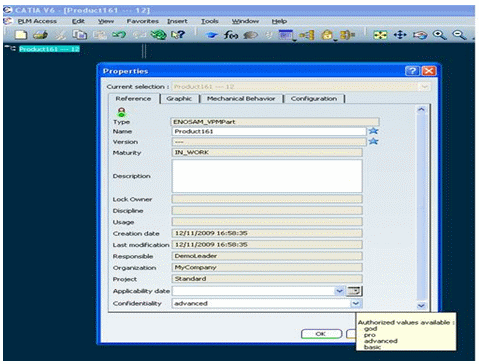Open the Edit menu
Viewport: 479px width, 364px height.
[78, 21]
